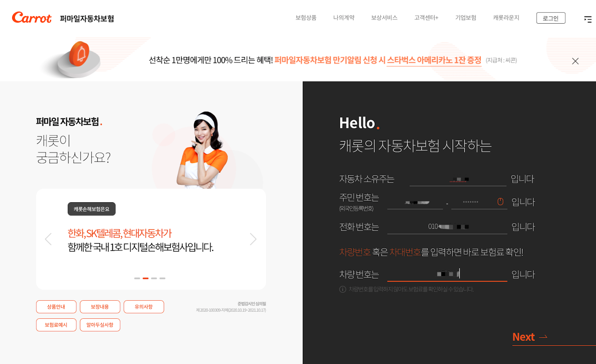
Task: Click the mouse keypad icon in 주민번호 field
Action: (500, 202)
